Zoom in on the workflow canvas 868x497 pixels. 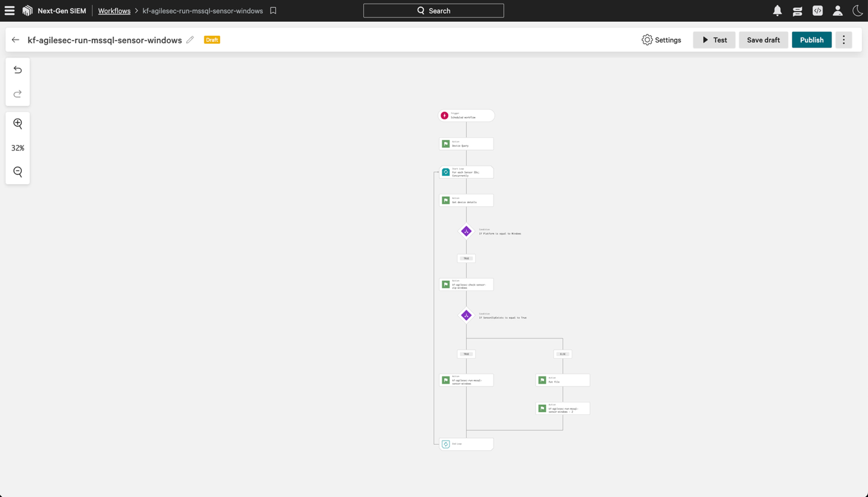(x=18, y=124)
